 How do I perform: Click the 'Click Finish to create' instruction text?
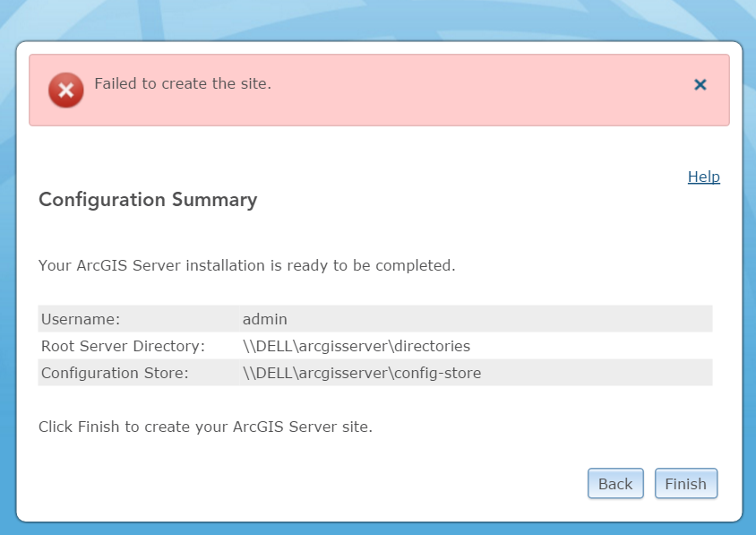click(205, 427)
